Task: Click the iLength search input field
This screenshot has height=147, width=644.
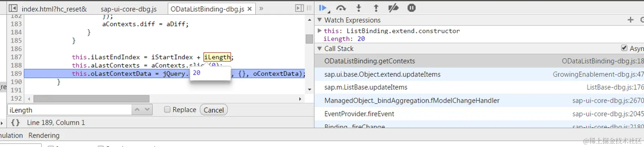Action: click(x=70, y=110)
